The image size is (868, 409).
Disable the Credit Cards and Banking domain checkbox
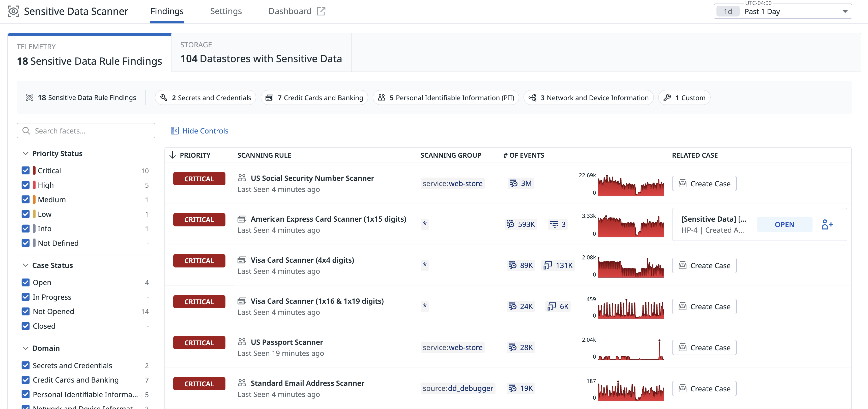click(x=26, y=380)
